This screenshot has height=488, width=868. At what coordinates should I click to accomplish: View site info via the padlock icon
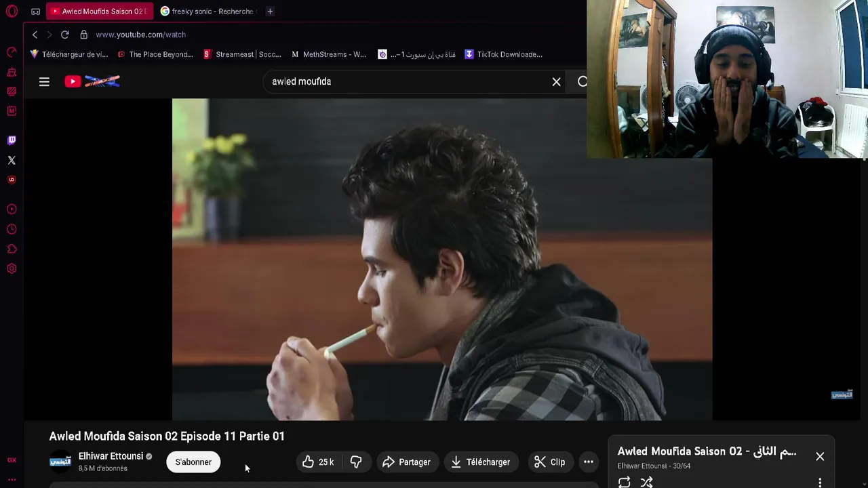coord(83,35)
